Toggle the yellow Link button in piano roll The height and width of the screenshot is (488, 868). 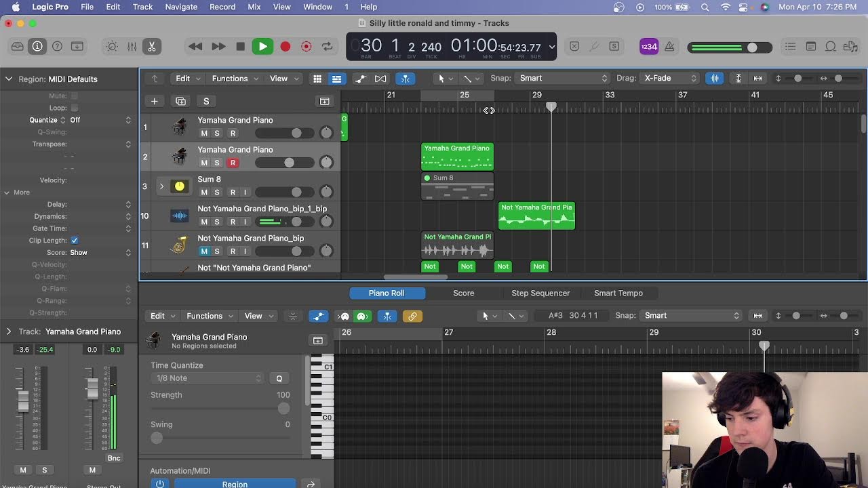point(412,317)
